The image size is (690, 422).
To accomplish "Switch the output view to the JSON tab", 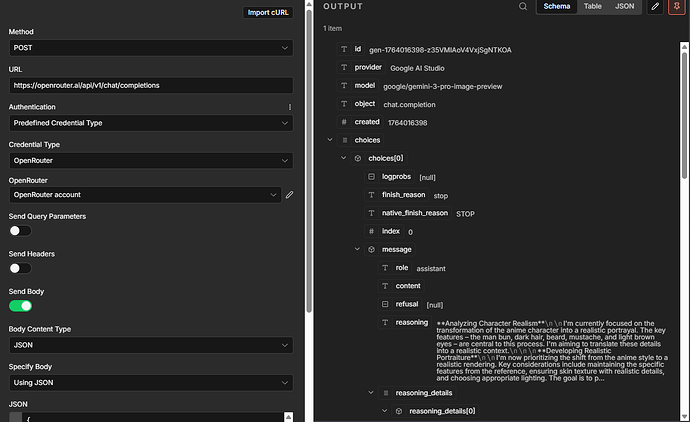I will (624, 7).
